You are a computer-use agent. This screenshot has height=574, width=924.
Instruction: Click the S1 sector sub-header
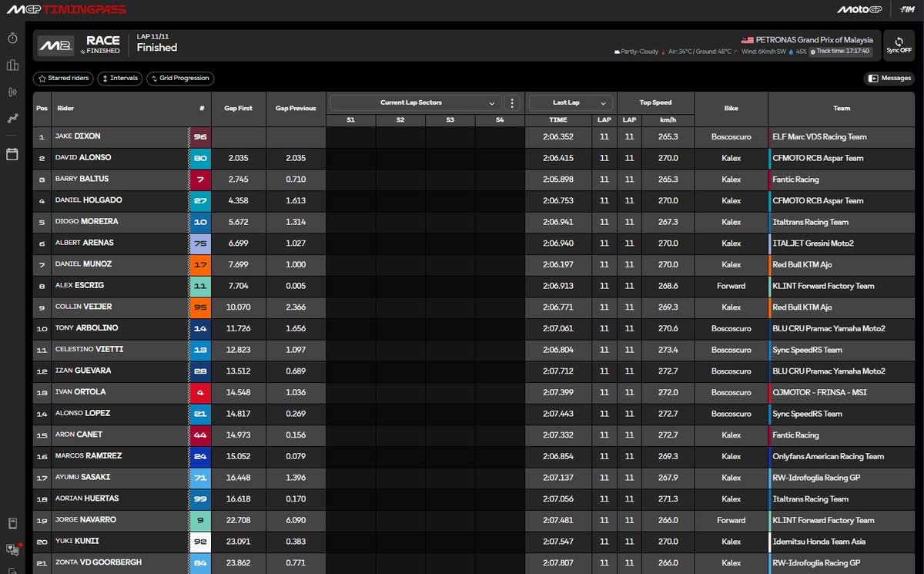pyautogui.click(x=351, y=120)
